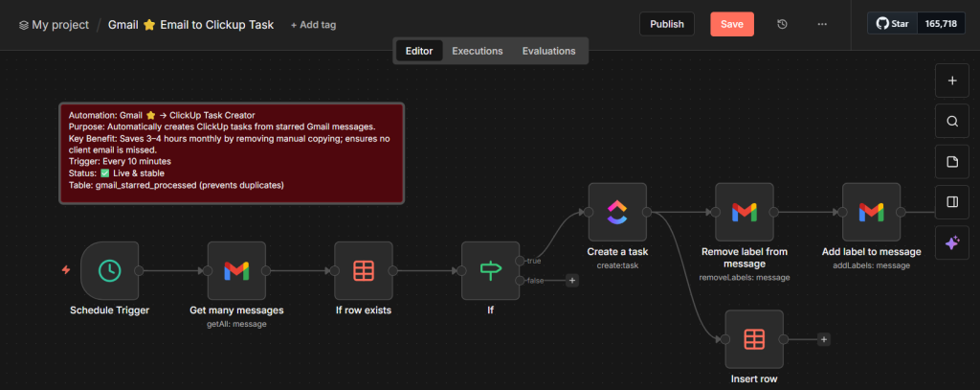Open the Schedule Trigger clock node
Image resolution: width=980 pixels, height=390 pixels.
click(x=109, y=270)
